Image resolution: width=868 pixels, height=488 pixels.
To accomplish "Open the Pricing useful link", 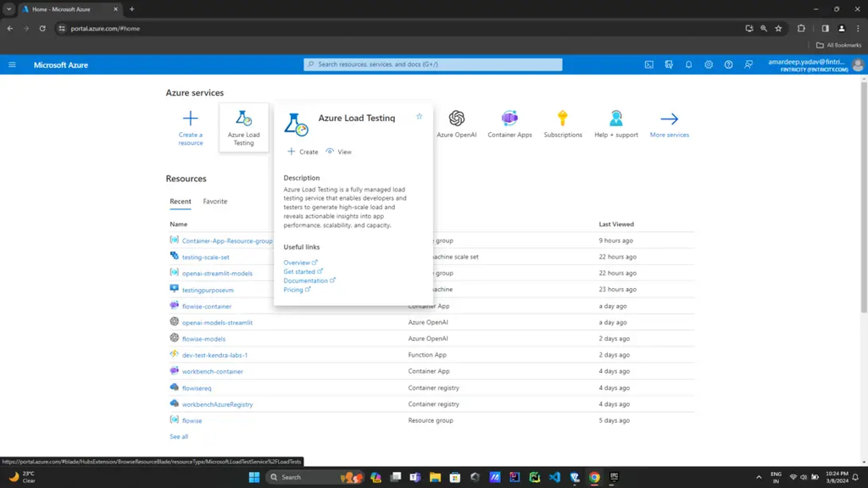I will (x=297, y=290).
